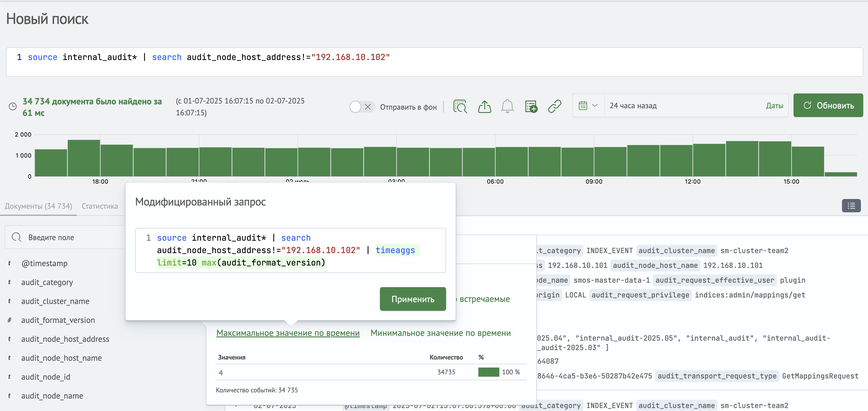The image size is (868, 411).
Task: Click the 'встречаемые' link text
Action: (x=485, y=299)
